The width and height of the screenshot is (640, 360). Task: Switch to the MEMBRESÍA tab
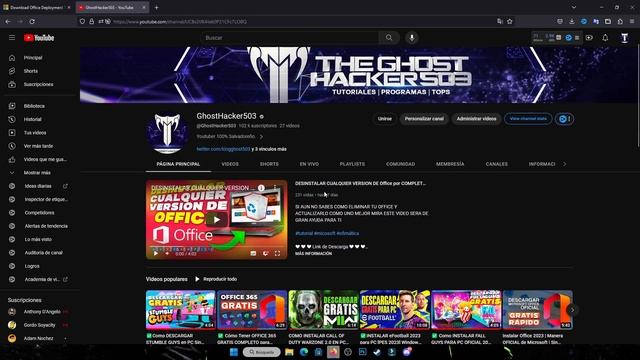450,164
